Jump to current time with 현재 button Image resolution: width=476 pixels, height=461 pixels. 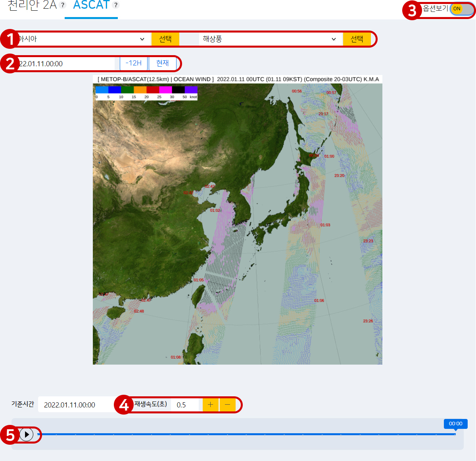[162, 63]
